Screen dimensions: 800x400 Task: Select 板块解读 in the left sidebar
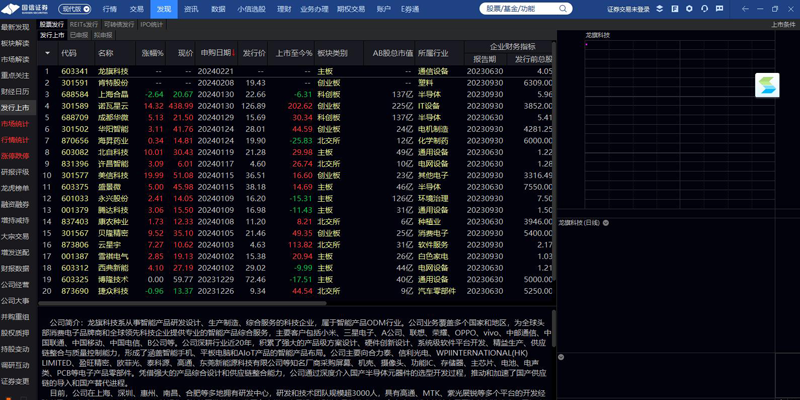point(15,43)
